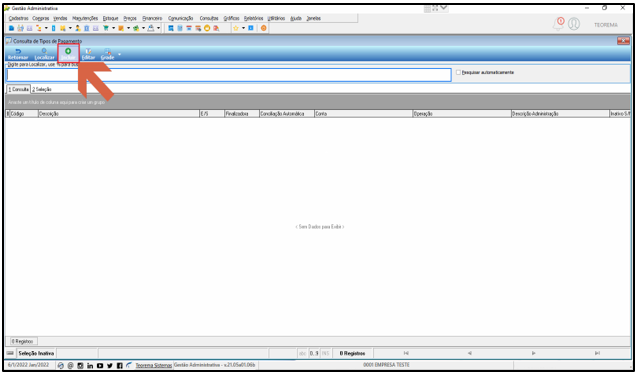The image size is (639, 375).
Task: Click the globe website icon in status bar
Action: [x=61, y=366]
